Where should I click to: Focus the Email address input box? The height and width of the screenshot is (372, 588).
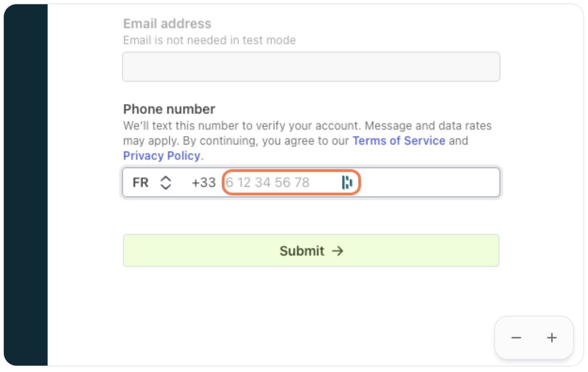311,67
